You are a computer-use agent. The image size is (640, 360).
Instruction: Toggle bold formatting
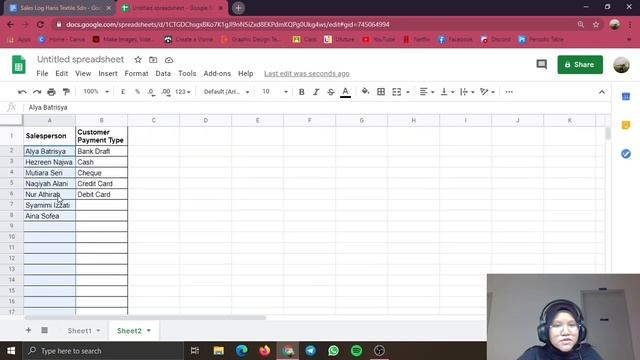302,92
